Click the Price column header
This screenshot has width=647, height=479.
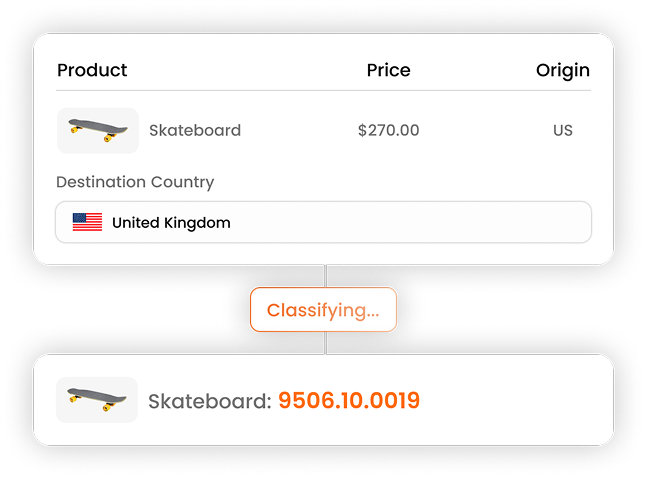click(388, 70)
